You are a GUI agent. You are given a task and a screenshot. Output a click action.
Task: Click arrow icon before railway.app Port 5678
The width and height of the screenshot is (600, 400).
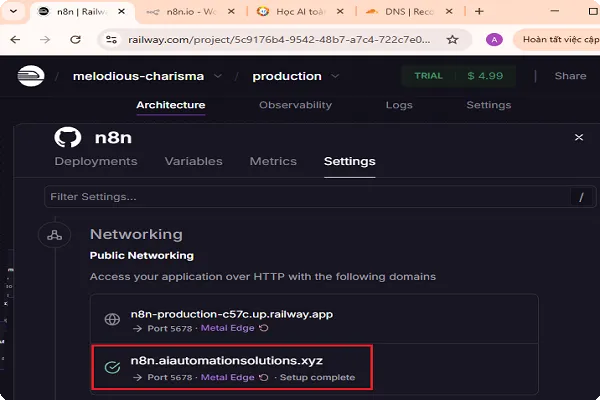[137, 328]
